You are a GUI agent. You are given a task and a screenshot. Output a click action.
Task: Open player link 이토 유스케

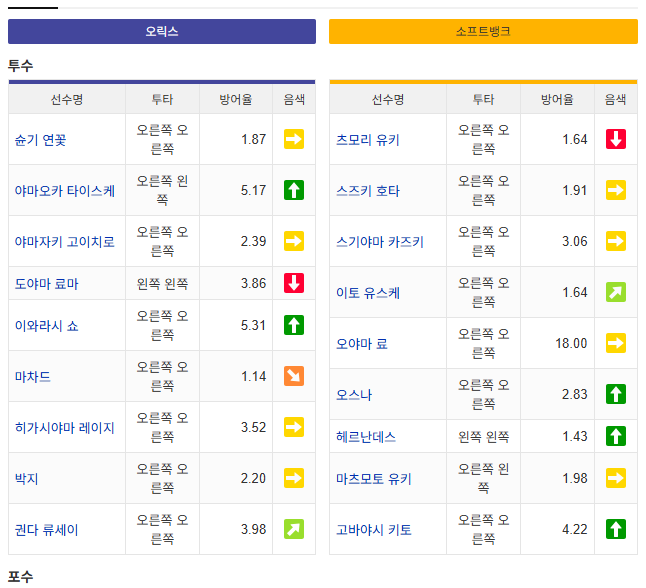pyautogui.click(x=368, y=293)
